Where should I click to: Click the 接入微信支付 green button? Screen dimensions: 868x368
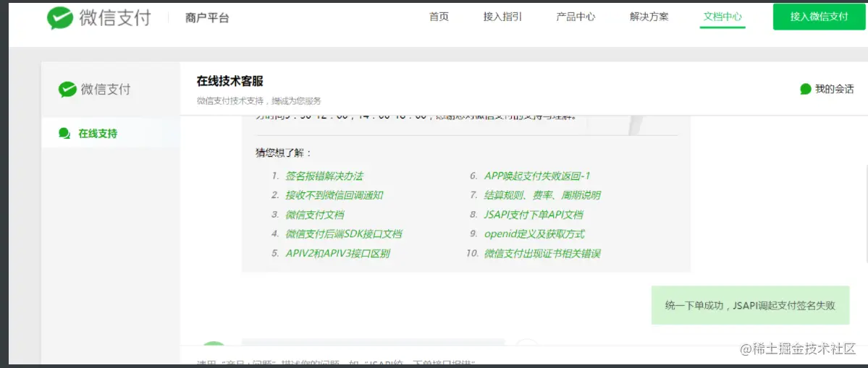point(819,17)
